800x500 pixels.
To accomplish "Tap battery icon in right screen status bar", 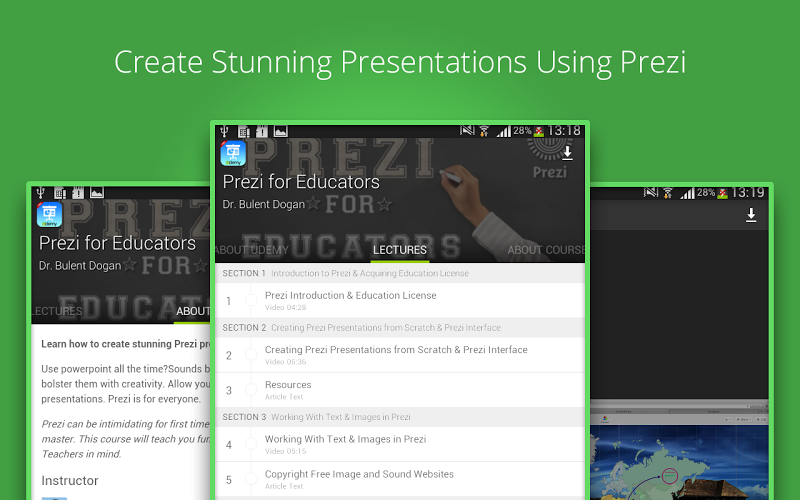I will point(722,193).
